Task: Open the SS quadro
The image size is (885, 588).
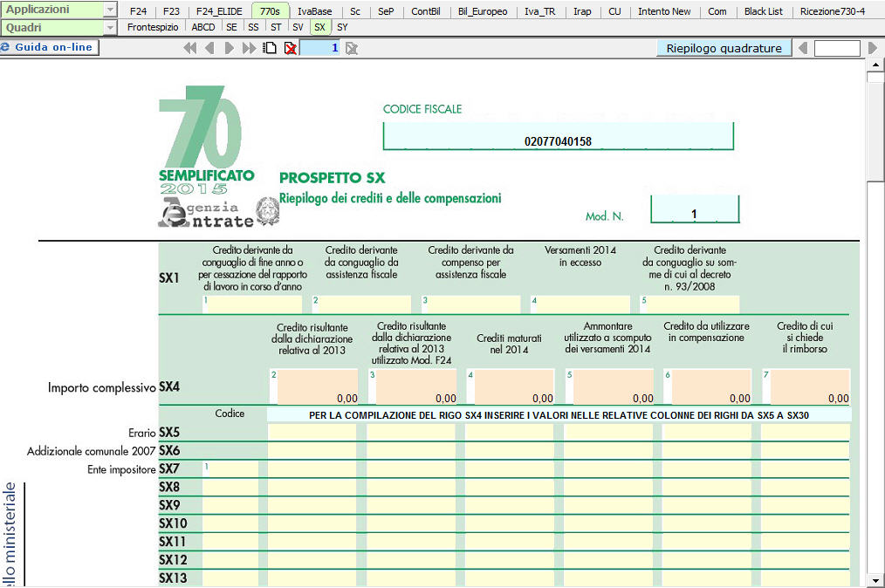Action: 253,27
